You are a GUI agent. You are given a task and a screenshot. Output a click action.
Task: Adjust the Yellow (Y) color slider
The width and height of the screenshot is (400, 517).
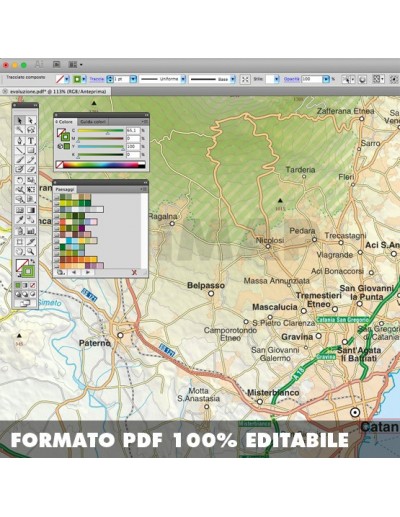(x=101, y=147)
